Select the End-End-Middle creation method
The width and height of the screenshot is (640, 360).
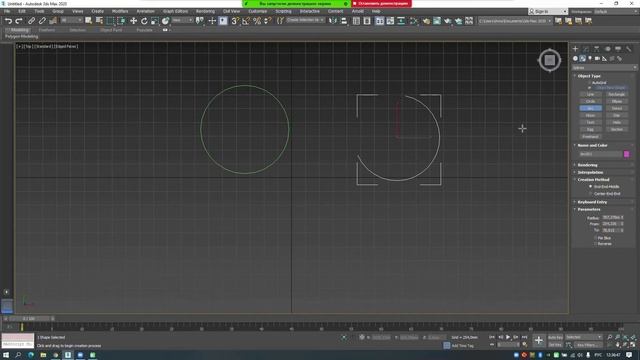[590, 187]
